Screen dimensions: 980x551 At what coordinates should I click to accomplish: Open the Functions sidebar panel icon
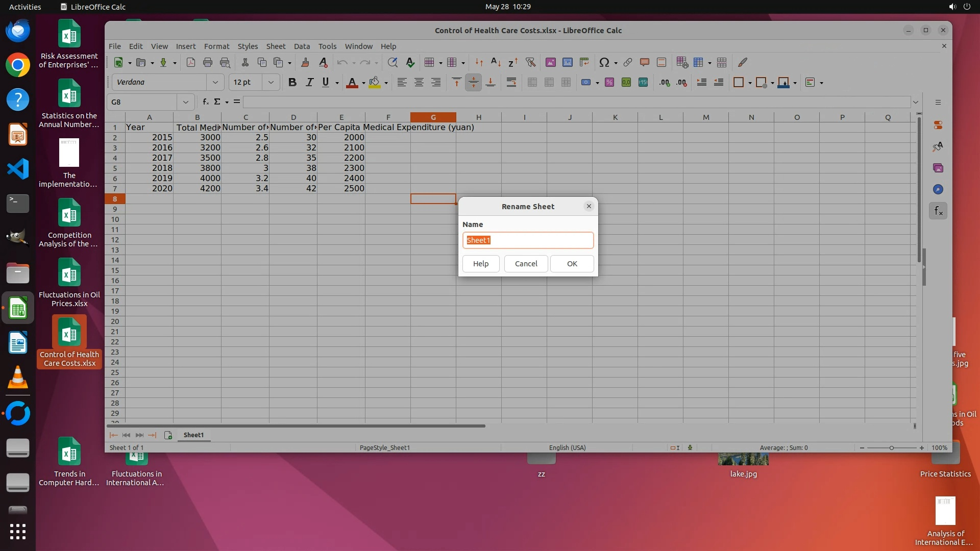point(938,211)
